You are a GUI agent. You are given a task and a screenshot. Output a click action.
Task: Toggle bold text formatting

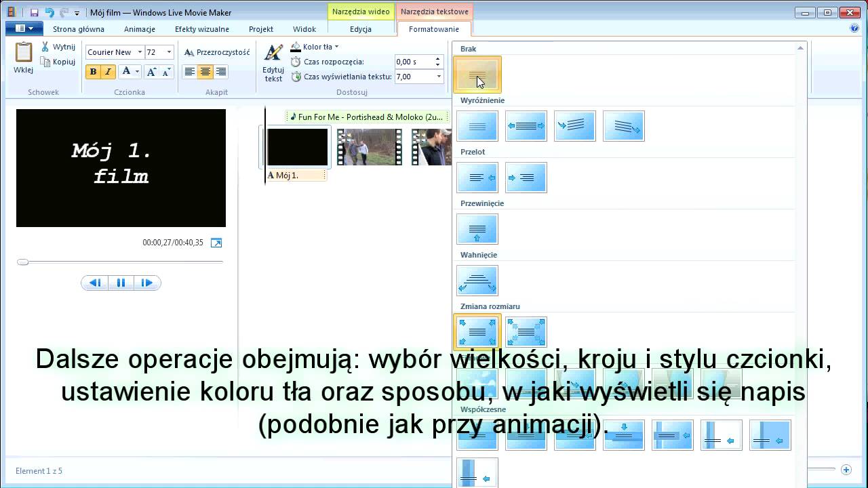click(93, 72)
